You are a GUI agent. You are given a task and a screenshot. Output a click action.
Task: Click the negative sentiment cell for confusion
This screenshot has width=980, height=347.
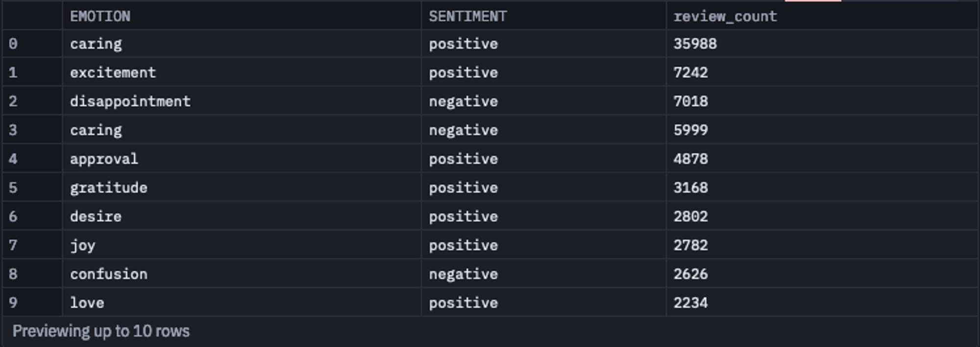tap(543, 274)
